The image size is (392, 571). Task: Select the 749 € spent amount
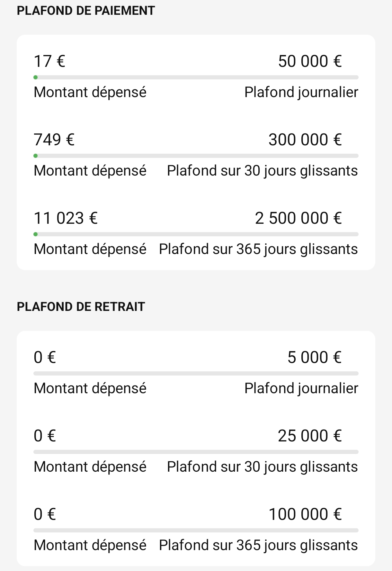tap(54, 140)
